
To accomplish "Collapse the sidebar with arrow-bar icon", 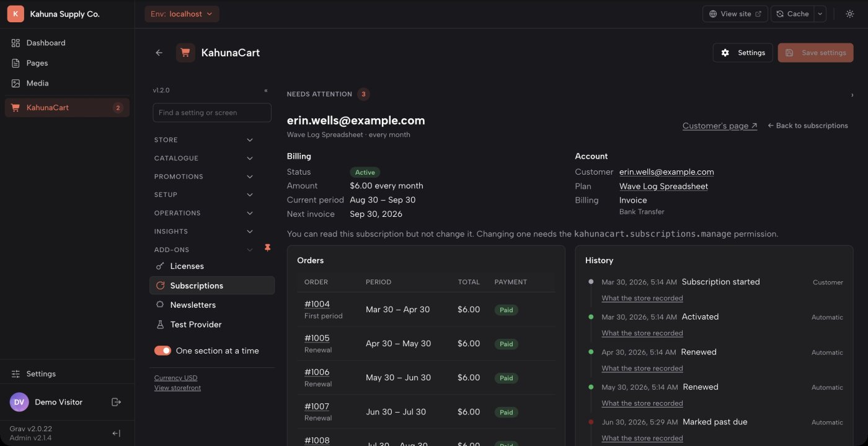I will (x=116, y=434).
